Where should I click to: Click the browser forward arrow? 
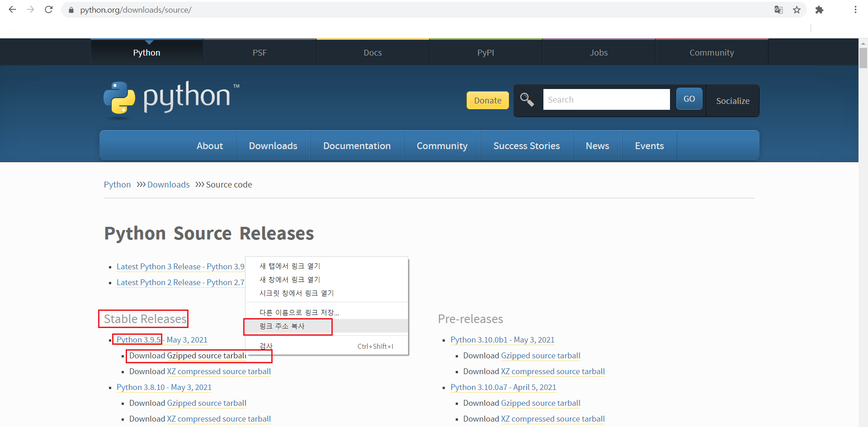[30, 9]
